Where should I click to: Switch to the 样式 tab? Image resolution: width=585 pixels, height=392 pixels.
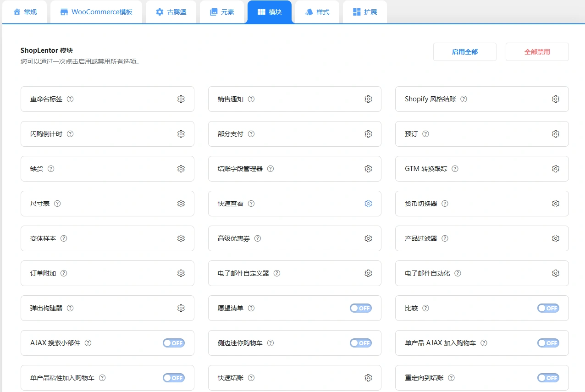click(x=317, y=12)
